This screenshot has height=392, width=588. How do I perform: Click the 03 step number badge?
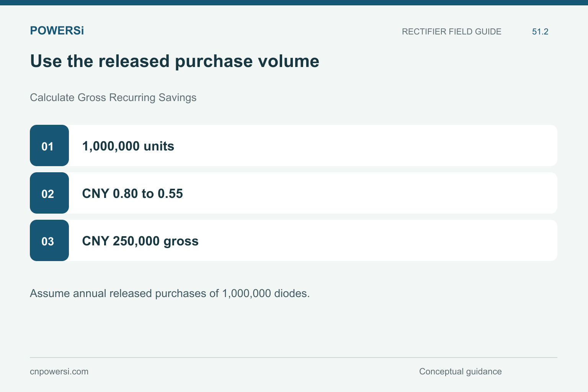(49, 240)
